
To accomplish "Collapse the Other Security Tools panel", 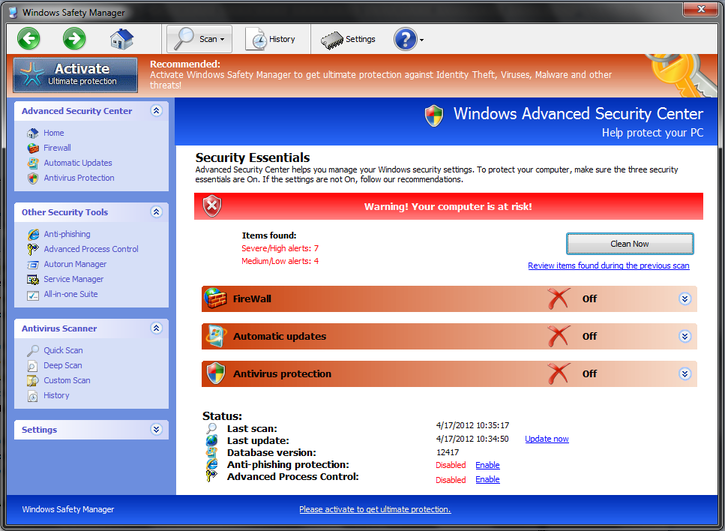I will pyautogui.click(x=156, y=212).
